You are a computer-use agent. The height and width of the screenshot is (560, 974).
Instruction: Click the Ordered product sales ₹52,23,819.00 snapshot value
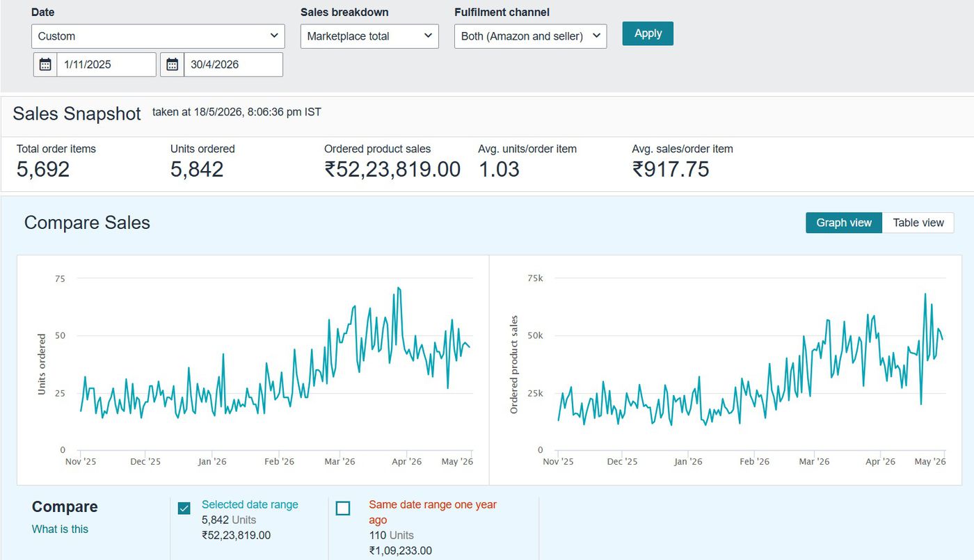[x=392, y=169]
